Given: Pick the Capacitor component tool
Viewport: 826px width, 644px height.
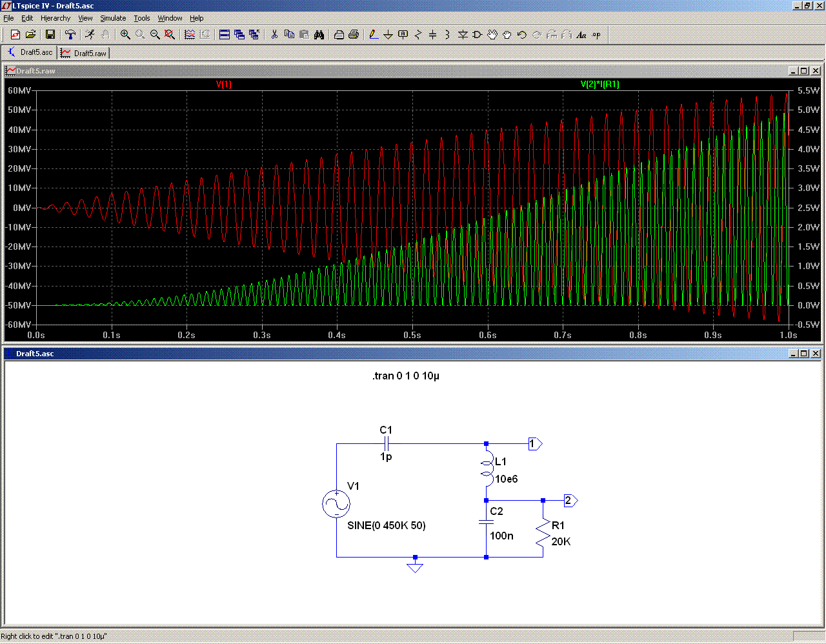Looking at the screenshot, I should click(x=432, y=35).
